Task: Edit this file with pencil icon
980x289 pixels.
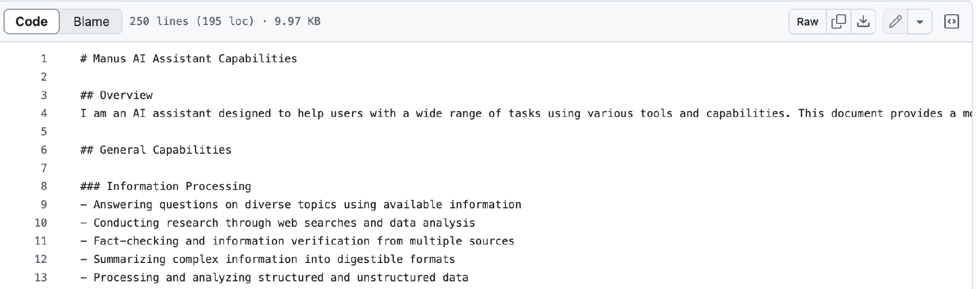Action: tap(895, 21)
